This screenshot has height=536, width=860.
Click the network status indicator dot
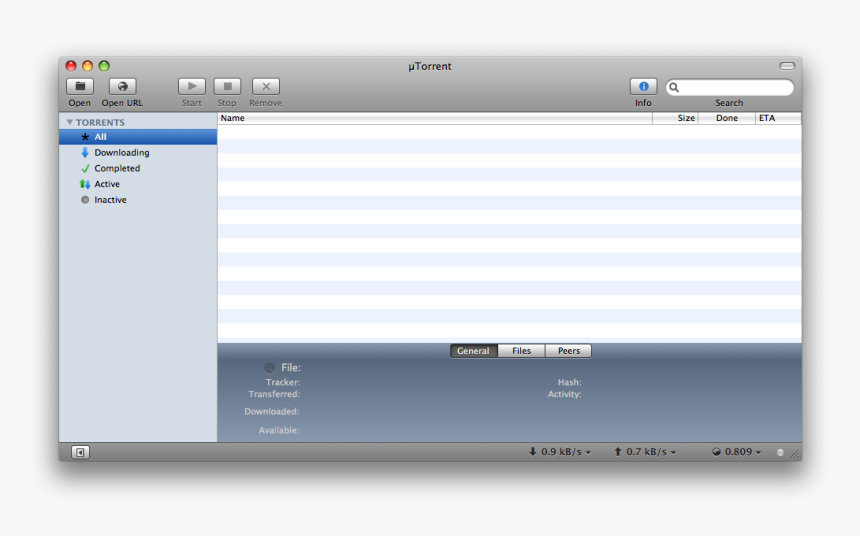tap(780, 453)
